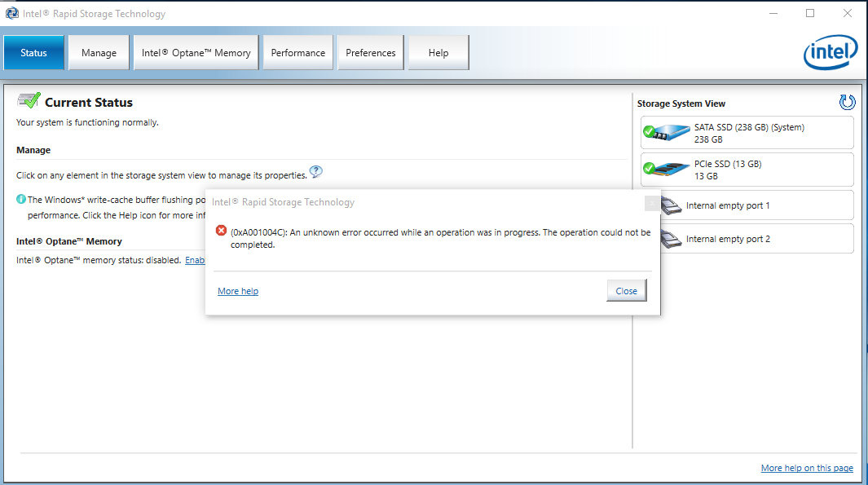Enable Intel Optane memory via the link
This screenshot has width=868, height=485.
[196, 260]
